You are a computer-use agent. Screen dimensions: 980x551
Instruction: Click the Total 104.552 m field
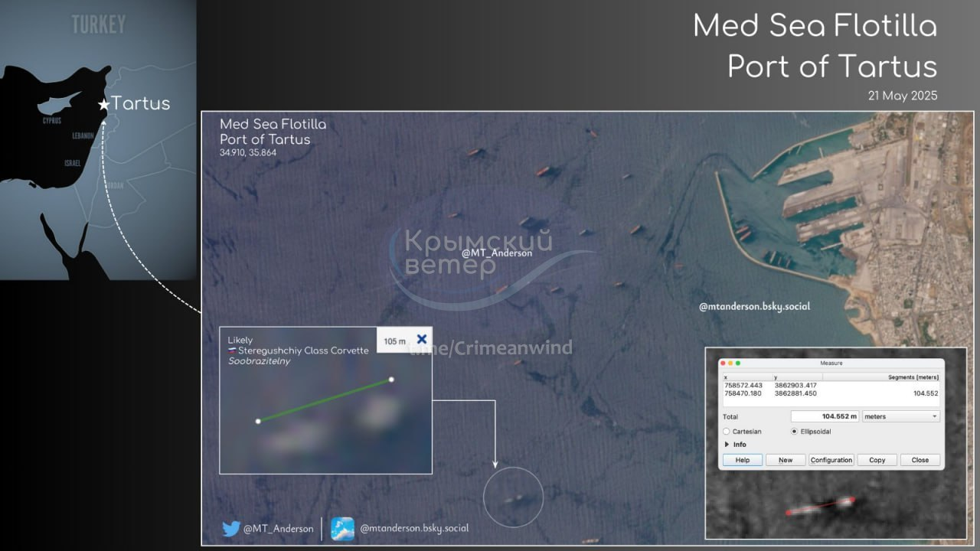coord(825,416)
